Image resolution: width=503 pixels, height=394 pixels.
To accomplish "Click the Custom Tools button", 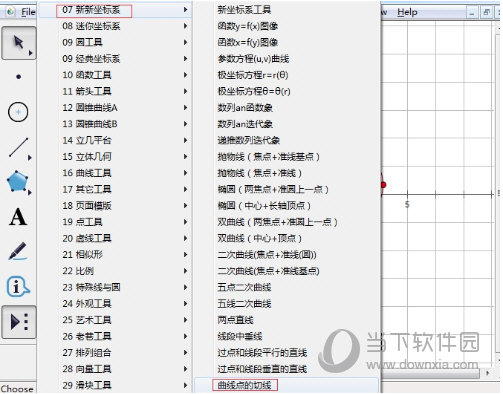I will pos(19,322).
